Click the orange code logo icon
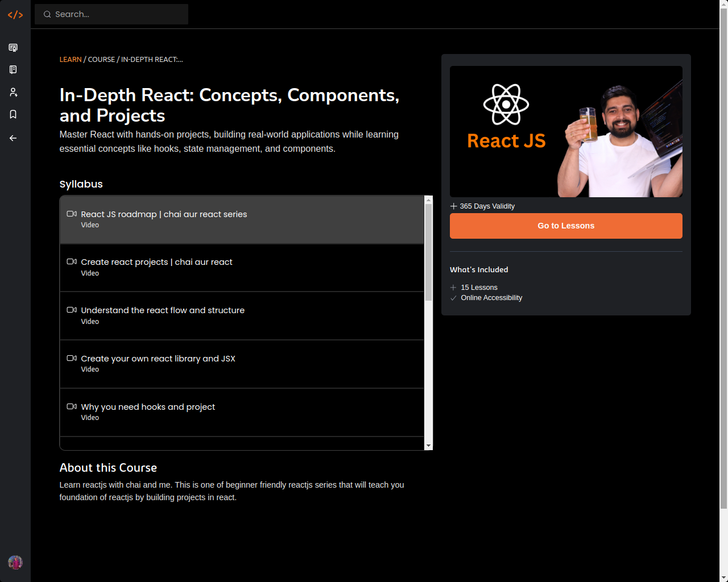Image resolution: width=728 pixels, height=582 pixels. coord(15,15)
